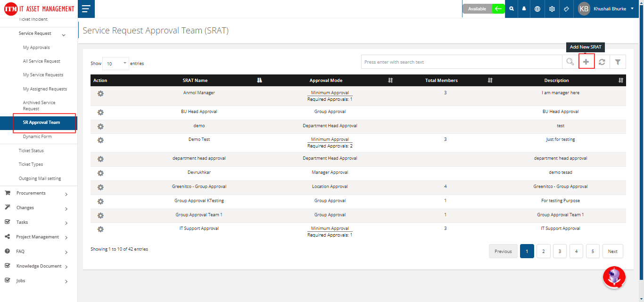Open action gear for IT Support Approval row
644x302 pixels.
pos(100,229)
